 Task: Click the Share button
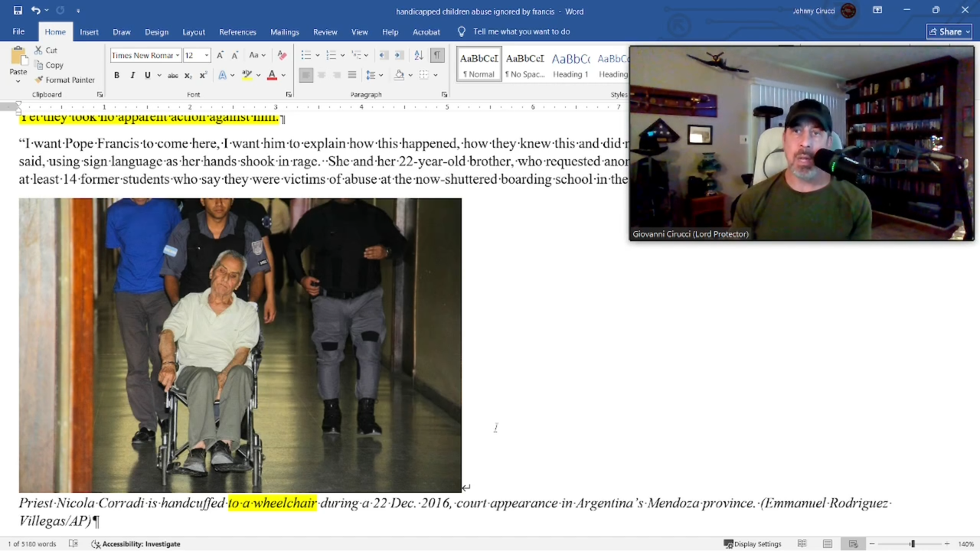[x=949, y=31]
